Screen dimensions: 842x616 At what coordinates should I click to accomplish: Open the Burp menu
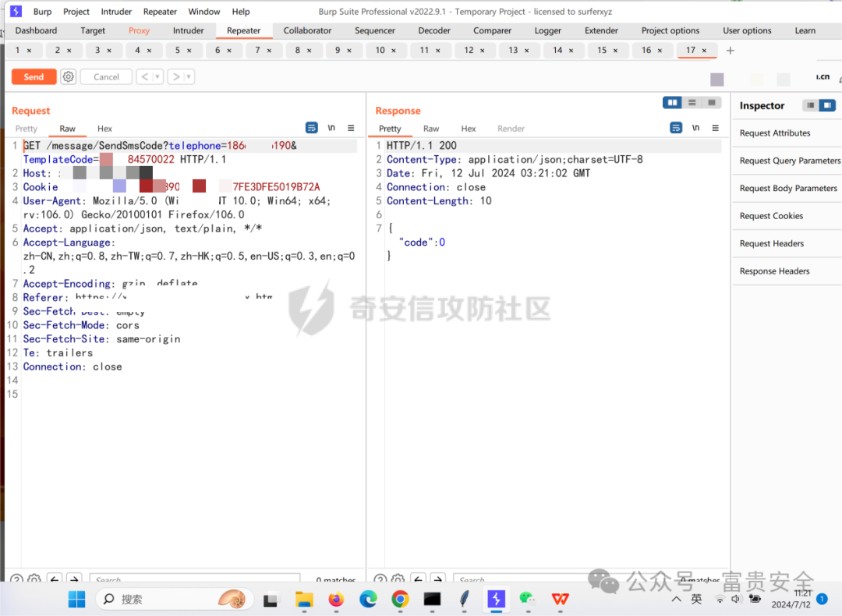42,11
